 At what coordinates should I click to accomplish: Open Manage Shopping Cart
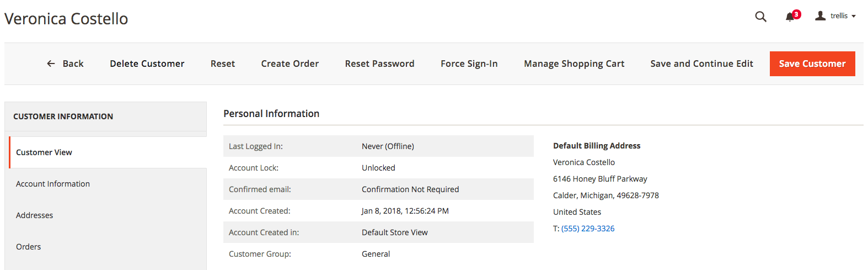click(574, 63)
